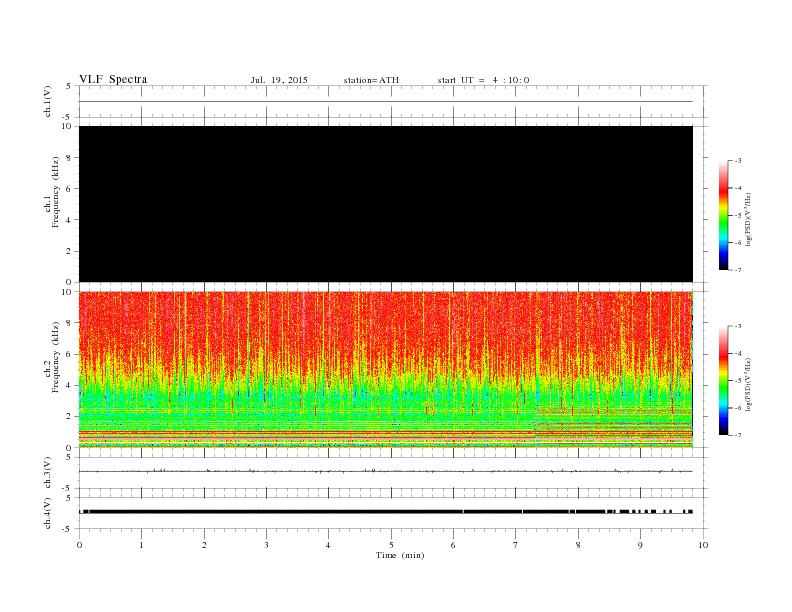Click the VLF Spectra title text

coord(113,79)
